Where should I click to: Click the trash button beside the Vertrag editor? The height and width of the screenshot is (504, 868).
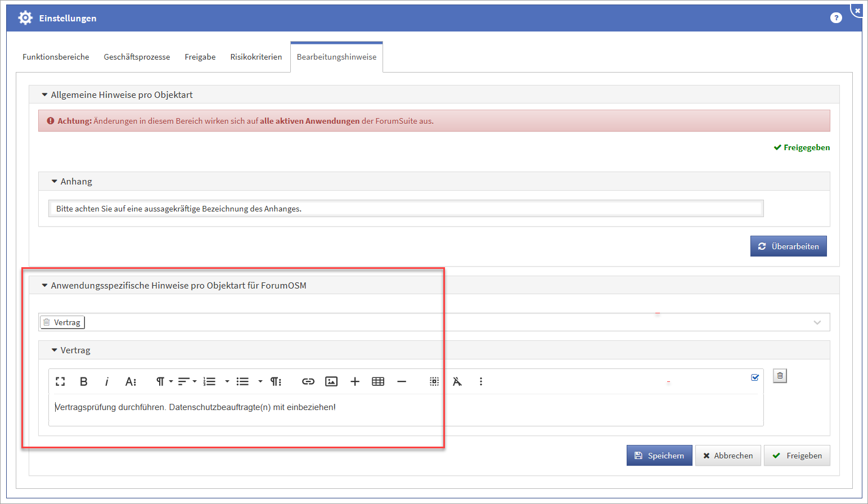780,376
